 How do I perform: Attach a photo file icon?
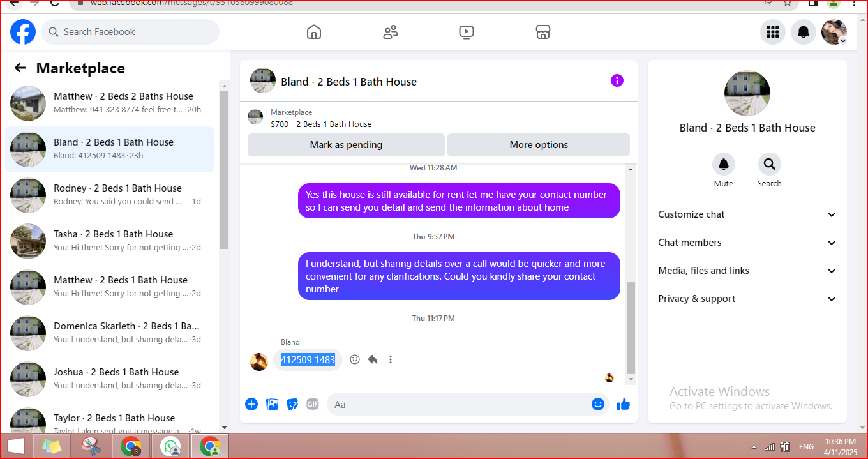(272, 404)
